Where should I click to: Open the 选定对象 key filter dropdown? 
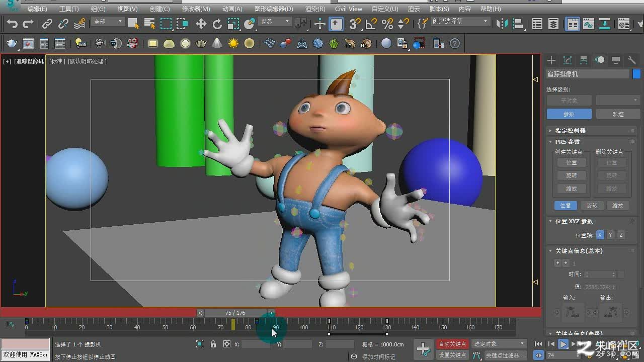(x=499, y=344)
